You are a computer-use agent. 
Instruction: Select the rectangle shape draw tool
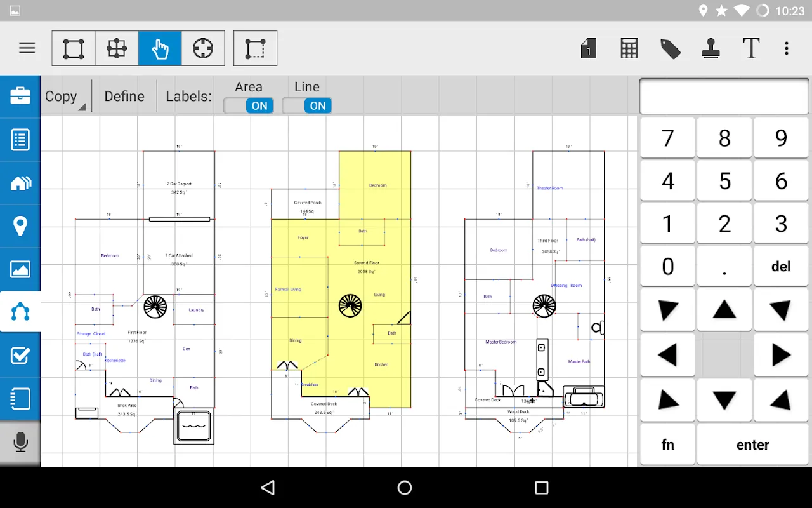point(74,48)
